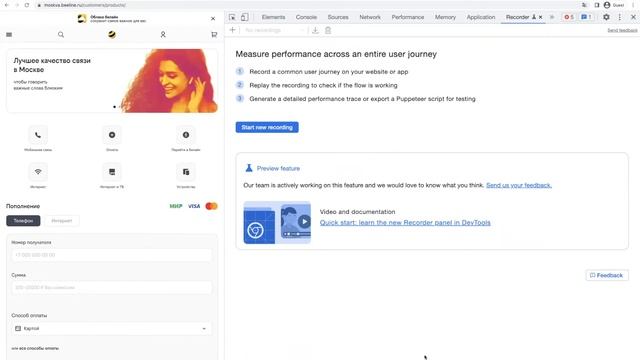
Task: Click the devices tile icon
Action: (186, 172)
